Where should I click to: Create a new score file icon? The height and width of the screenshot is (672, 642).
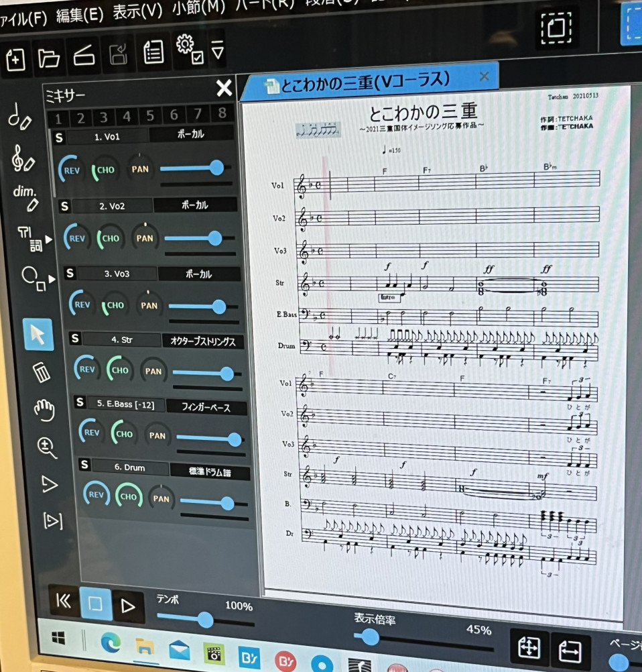[15, 60]
